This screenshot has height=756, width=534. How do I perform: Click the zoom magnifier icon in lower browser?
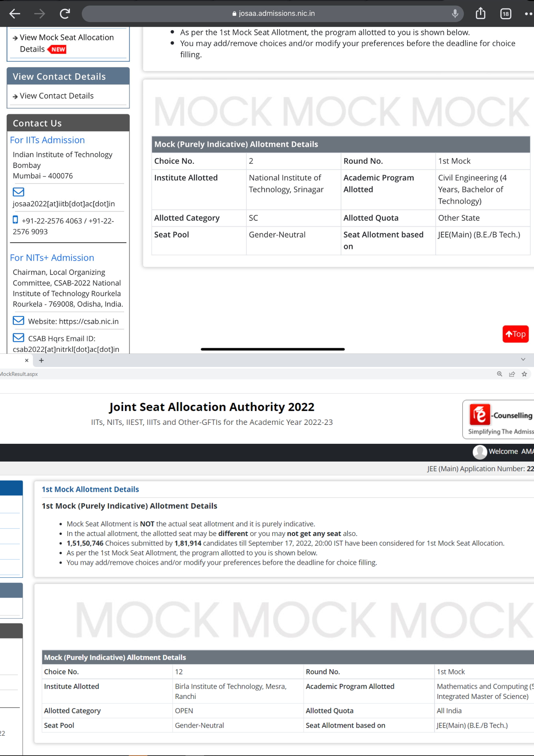click(x=499, y=374)
